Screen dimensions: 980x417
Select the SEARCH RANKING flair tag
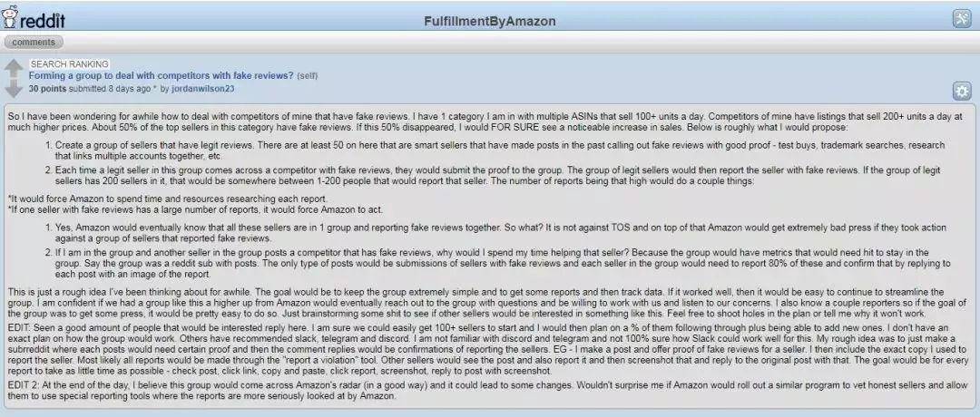pyautogui.click(x=69, y=64)
